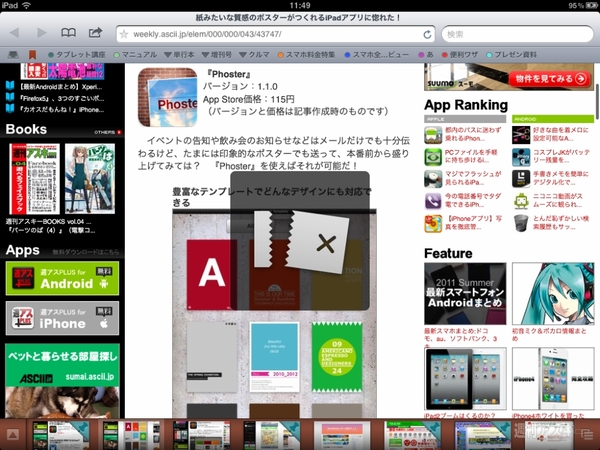This screenshot has height=450, width=600.
Task: Open the マニュアル bookmark
Action: tap(135, 55)
